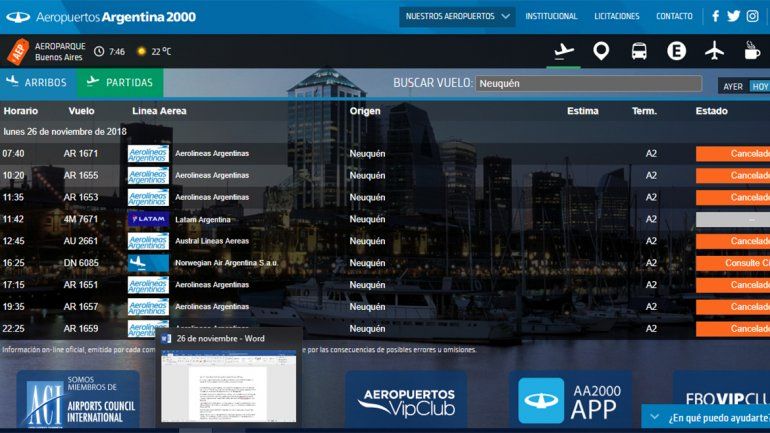Click the 22 °C temperature reading
Image resolution: width=770 pixels, height=433 pixels.
pos(161,52)
